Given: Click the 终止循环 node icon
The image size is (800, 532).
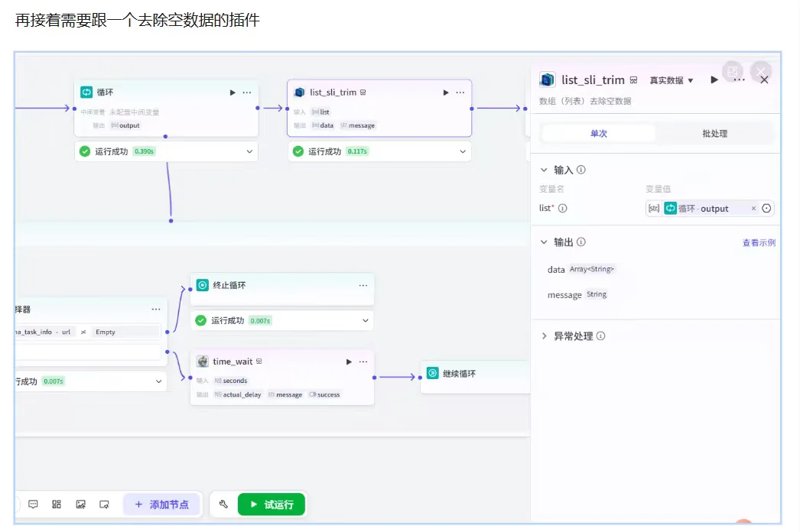Looking at the screenshot, I should [x=203, y=284].
